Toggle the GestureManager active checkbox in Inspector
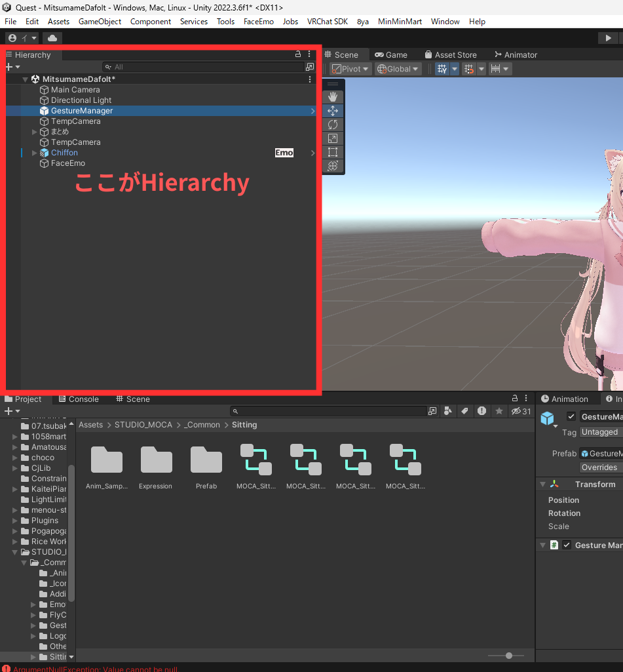This screenshot has height=672, width=623. point(571,417)
